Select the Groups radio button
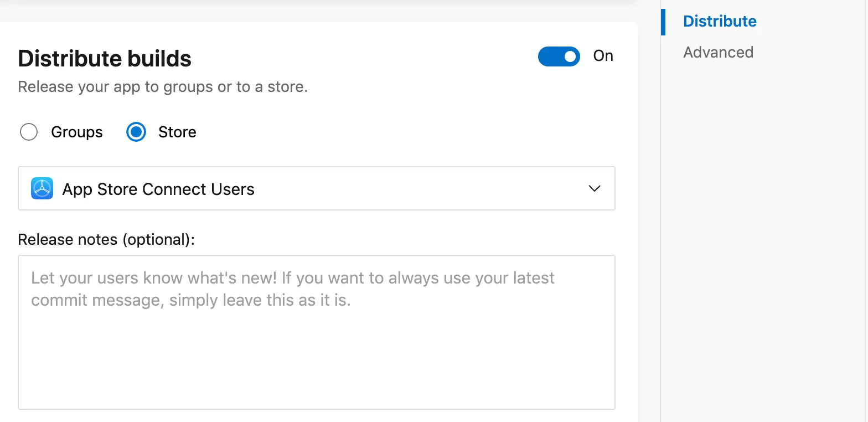 click(29, 132)
